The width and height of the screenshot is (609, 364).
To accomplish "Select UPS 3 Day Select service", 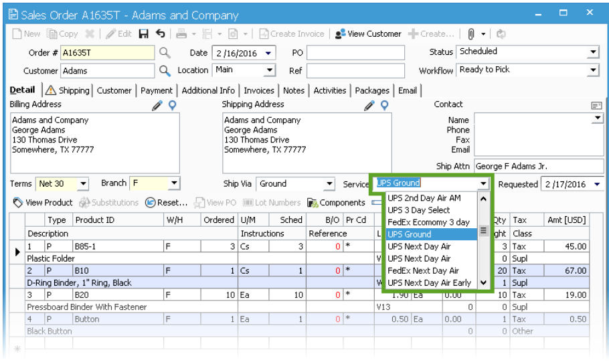I will pyautogui.click(x=432, y=210).
